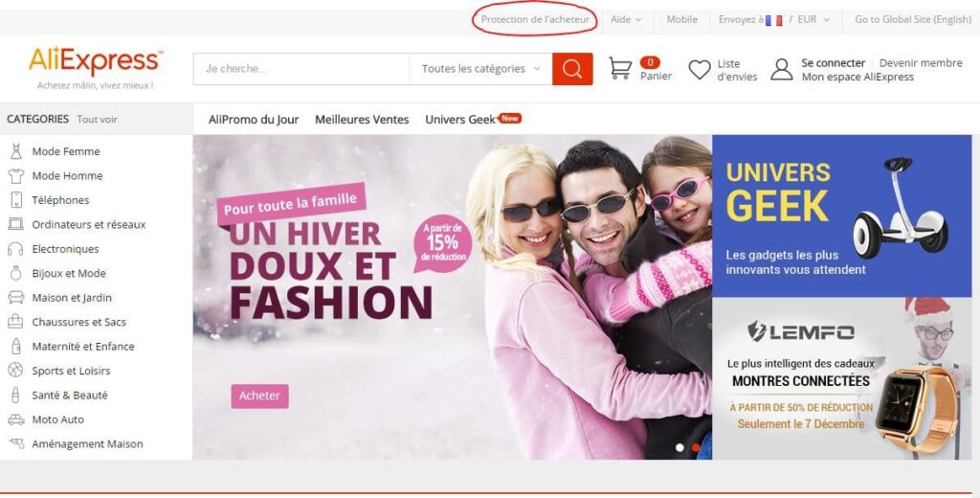
Task: Switch to the Meilleures Ventes tab
Action: 362,120
